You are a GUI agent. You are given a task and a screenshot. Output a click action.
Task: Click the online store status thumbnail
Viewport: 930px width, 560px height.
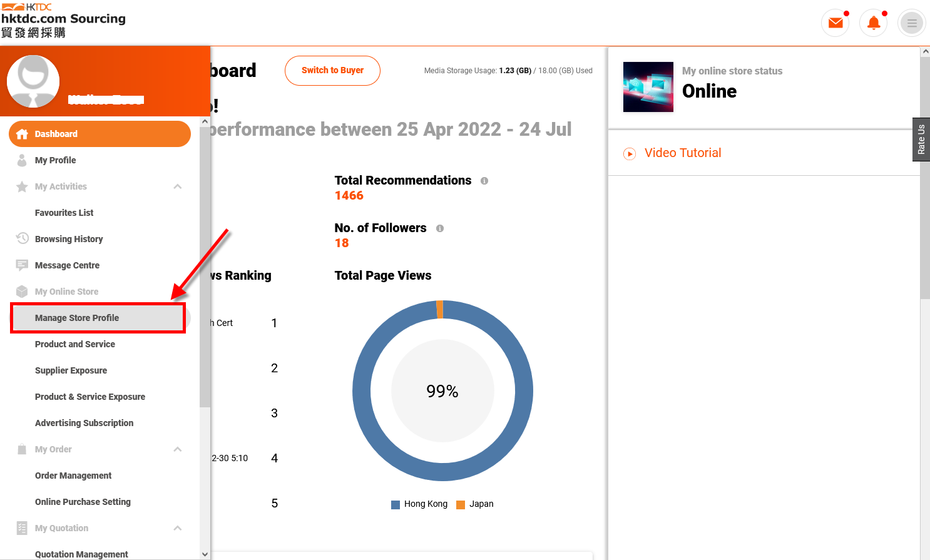648,87
